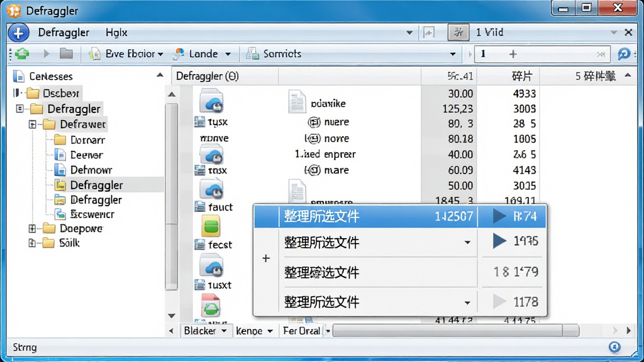Image resolution: width=644 pixels, height=362 pixels.
Task: Click the 125,23 size value
Action: 458,109
